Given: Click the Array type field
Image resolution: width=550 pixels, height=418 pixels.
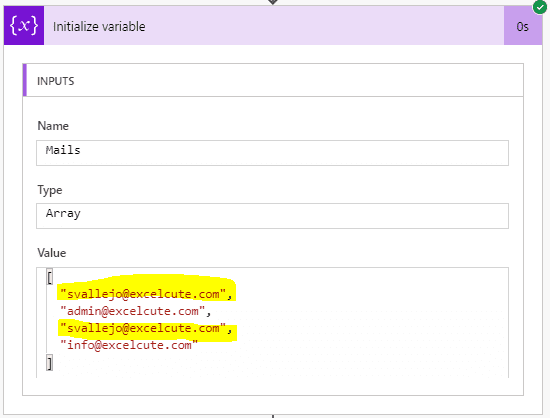Looking at the screenshot, I should point(272,216).
